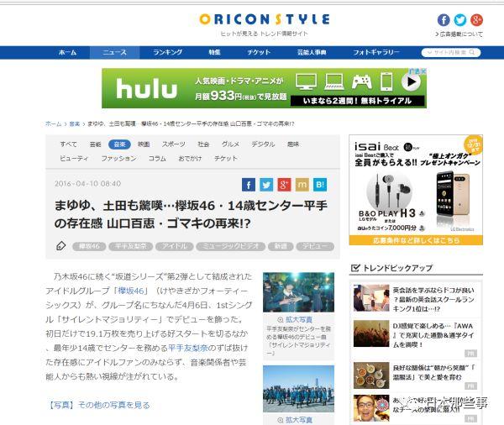Viewport: 504px width, 425px height.
Task: Select the おでかけ news category
Action: pyautogui.click(x=190, y=158)
